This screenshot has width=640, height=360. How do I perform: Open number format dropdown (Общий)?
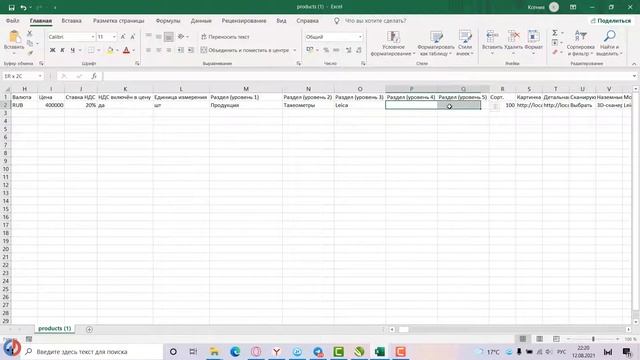pos(360,37)
